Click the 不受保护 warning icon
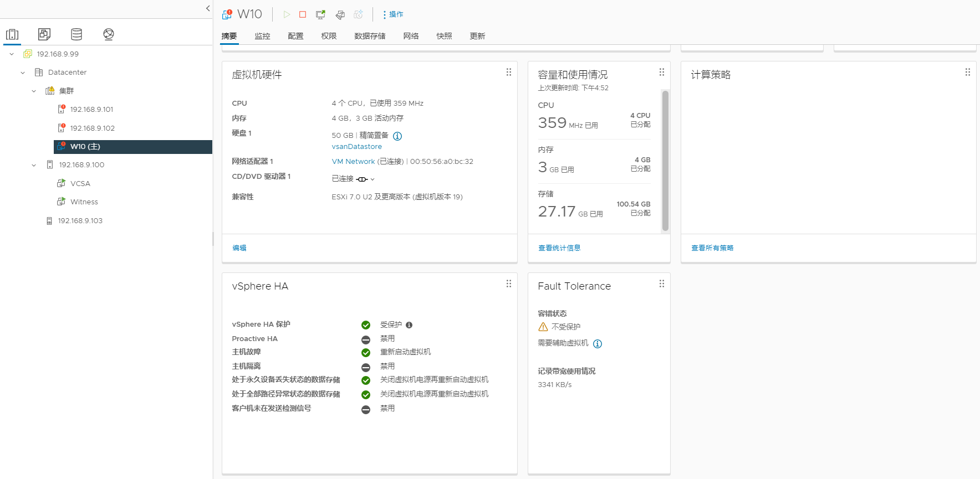 [543, 327]
